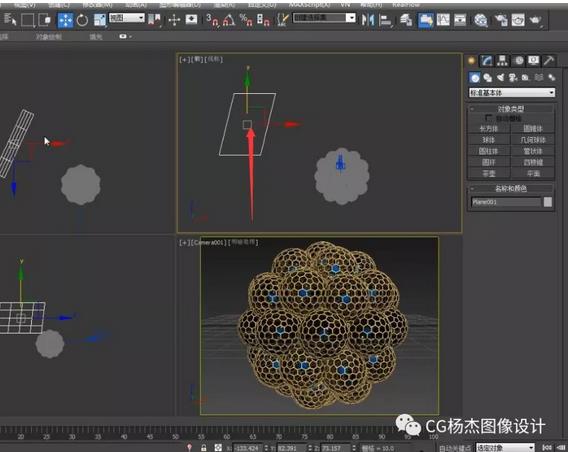Click the Go to Start playback button
The width and height of the screenshot is (568, 452).
547,448
